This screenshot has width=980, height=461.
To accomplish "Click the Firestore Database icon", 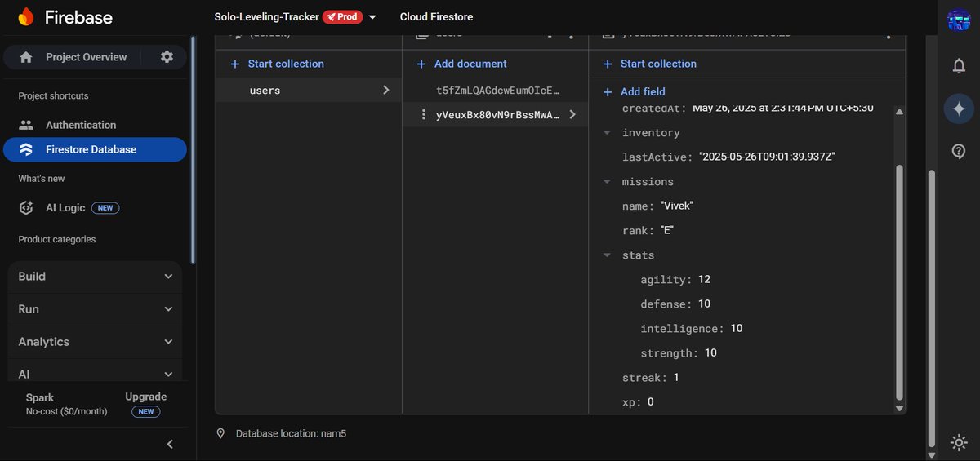I will click(26, 149).
